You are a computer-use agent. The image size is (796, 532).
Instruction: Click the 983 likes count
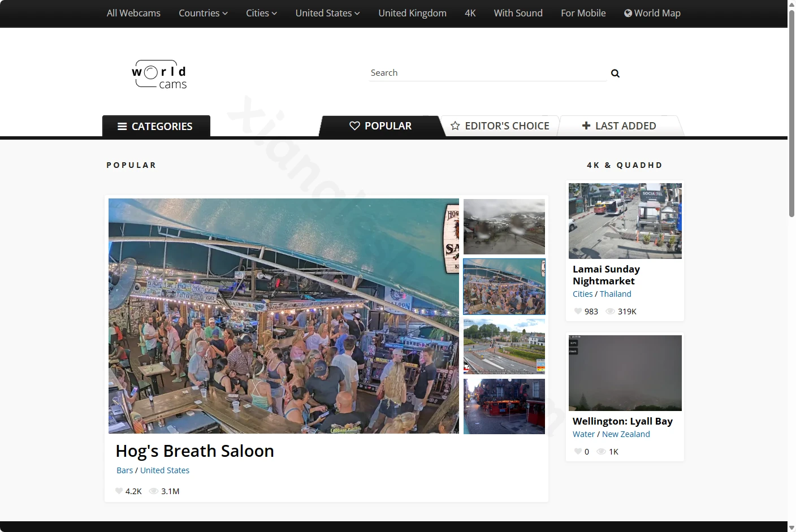click(x=591, y=312)
